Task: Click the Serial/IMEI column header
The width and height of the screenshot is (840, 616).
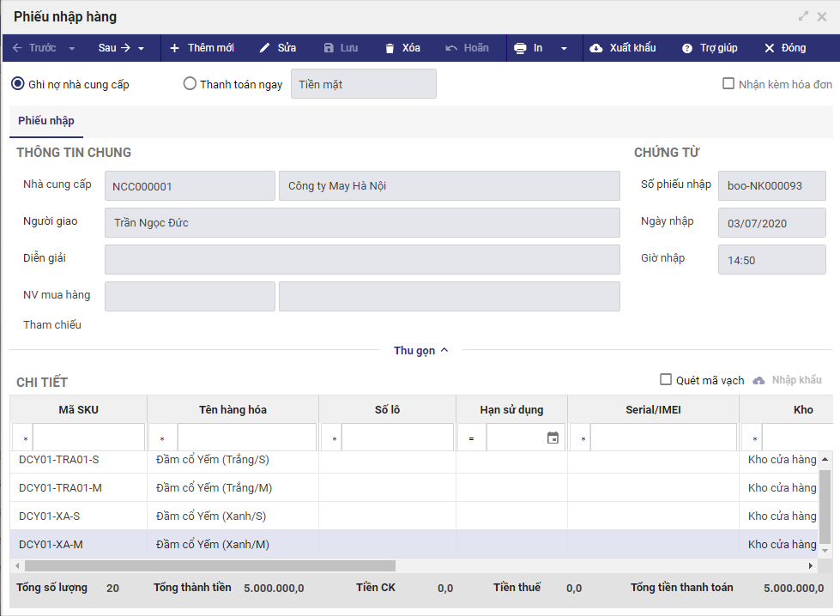Action: click(x=653, y=410)
